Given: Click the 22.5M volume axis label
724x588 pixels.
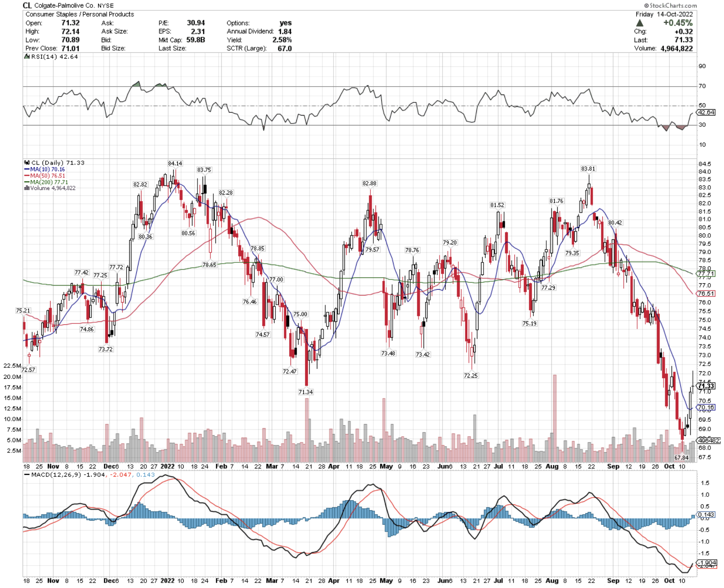Looking at the screenshot, I should pyautogui.click(x=12, y=366).
